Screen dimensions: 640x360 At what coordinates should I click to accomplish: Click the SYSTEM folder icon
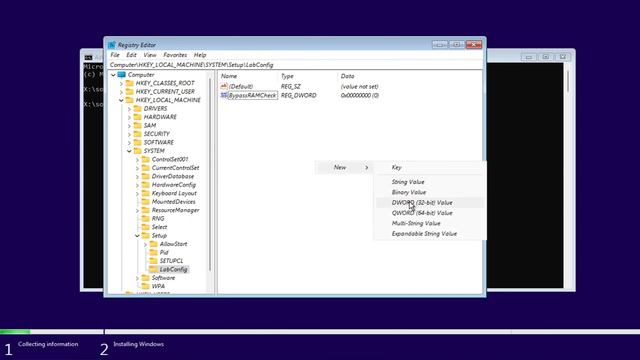pos(138,151)
